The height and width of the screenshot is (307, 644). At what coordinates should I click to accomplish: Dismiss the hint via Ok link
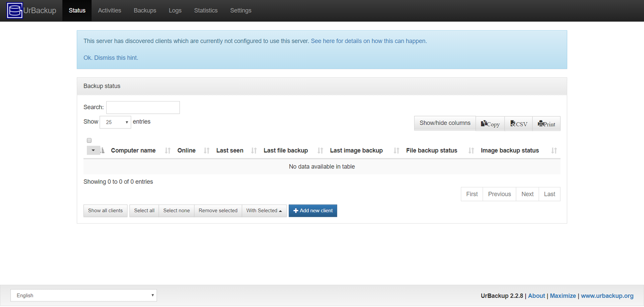coord(111,58)
